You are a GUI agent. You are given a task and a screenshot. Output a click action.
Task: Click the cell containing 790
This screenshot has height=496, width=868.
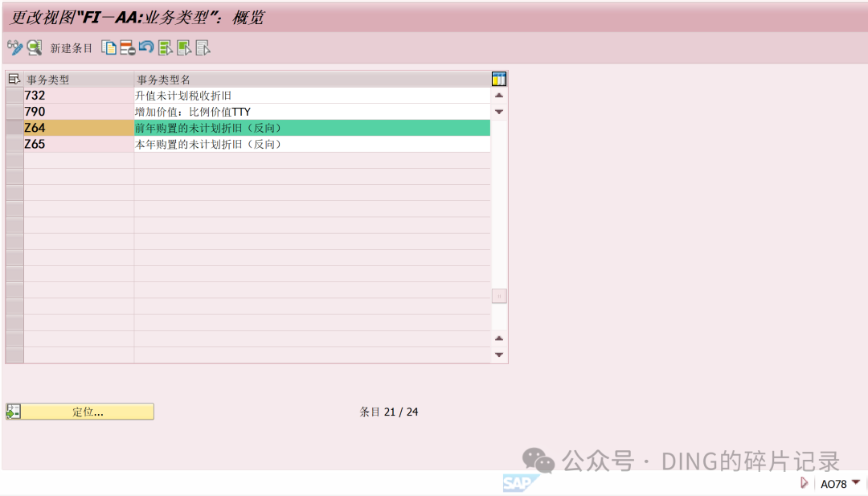coord(79,111)
